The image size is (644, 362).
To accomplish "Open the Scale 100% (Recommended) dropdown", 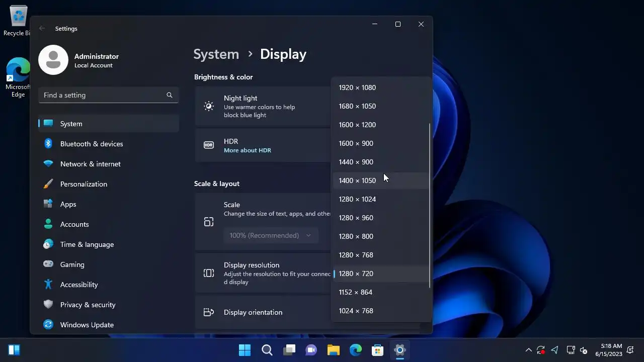I will tap(271, 235).
